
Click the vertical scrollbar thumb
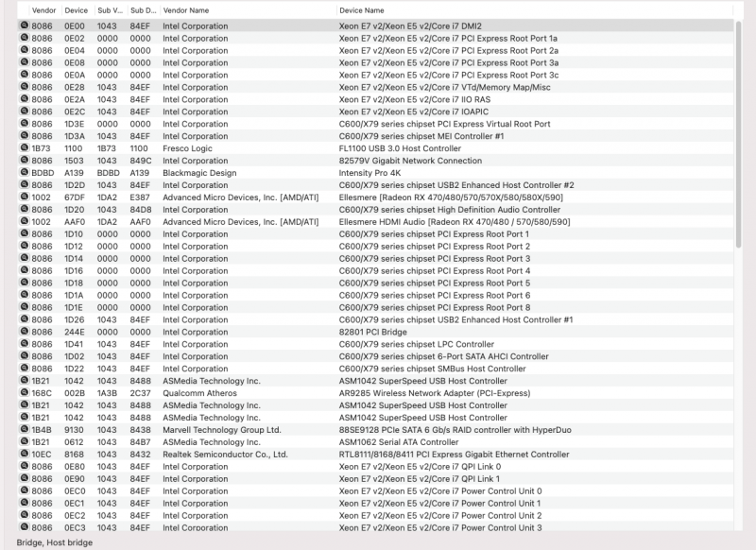pyautogui.click(x=739, y=134)
